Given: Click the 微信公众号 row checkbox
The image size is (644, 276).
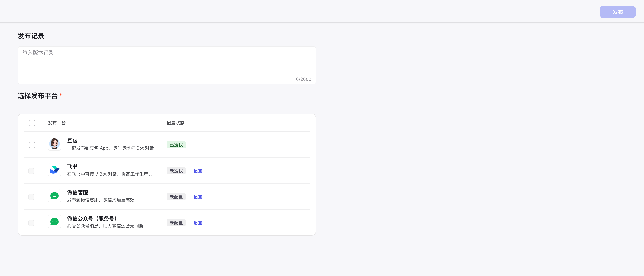Looking at the screenshot, I should 32,223.
